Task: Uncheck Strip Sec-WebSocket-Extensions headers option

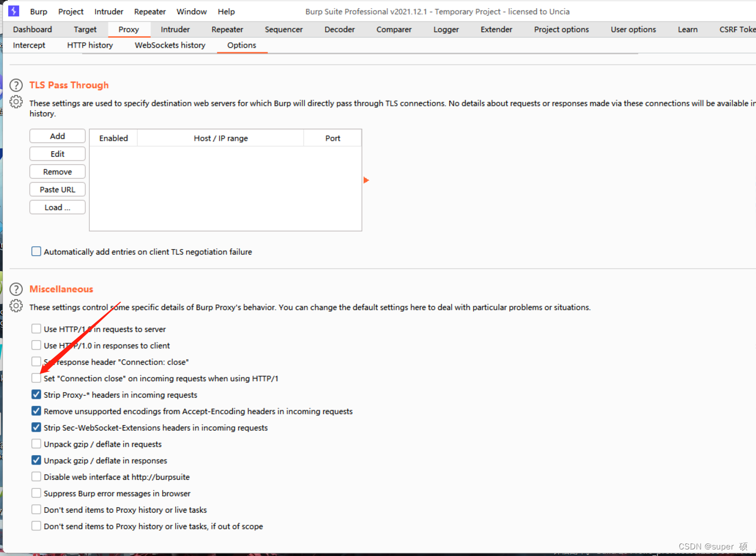Action: [x=36, y=427]
